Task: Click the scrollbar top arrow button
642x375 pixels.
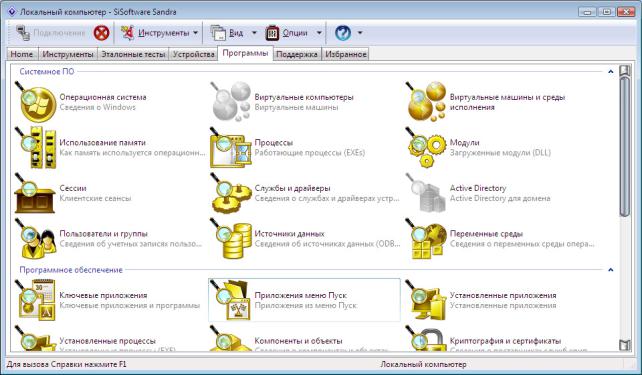Action: point(625,70)
